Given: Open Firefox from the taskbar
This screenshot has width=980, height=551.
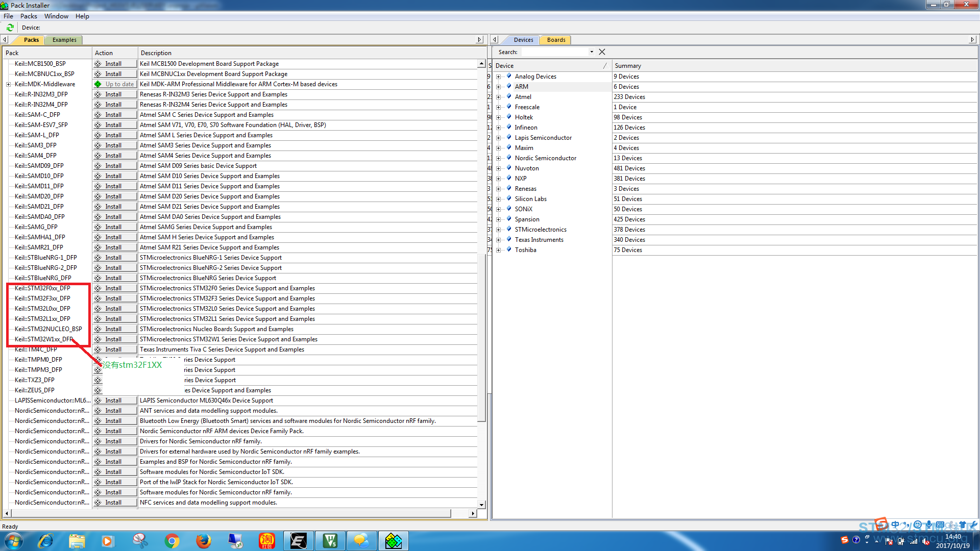Looking at the screenshot, I should tap(204, 541).
